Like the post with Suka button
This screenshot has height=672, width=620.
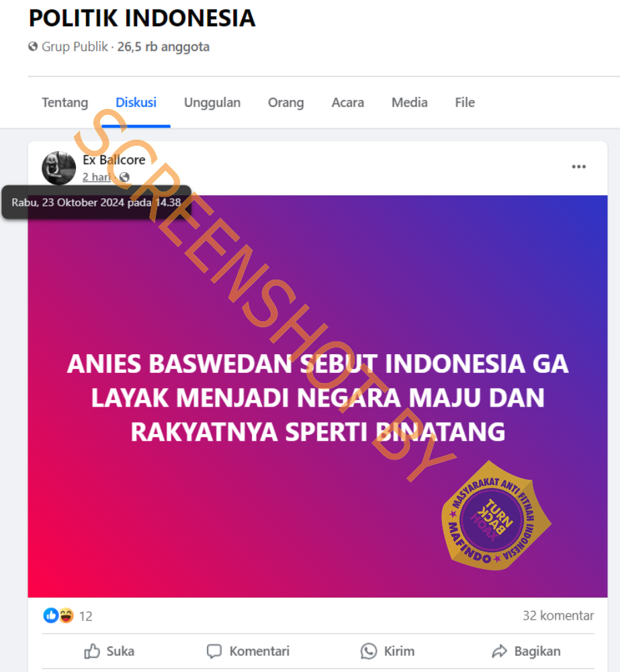(109, 651)
